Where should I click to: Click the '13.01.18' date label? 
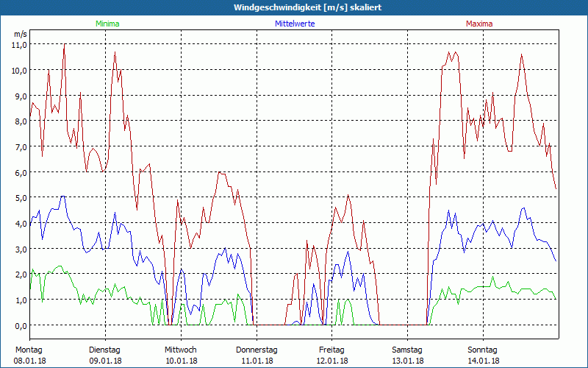tap(408, 361)
